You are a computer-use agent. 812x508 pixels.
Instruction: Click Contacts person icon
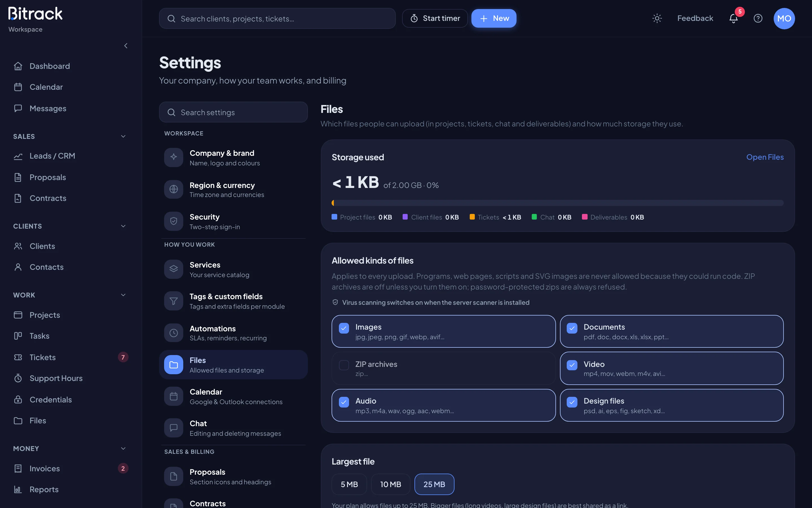click(18, 267)
